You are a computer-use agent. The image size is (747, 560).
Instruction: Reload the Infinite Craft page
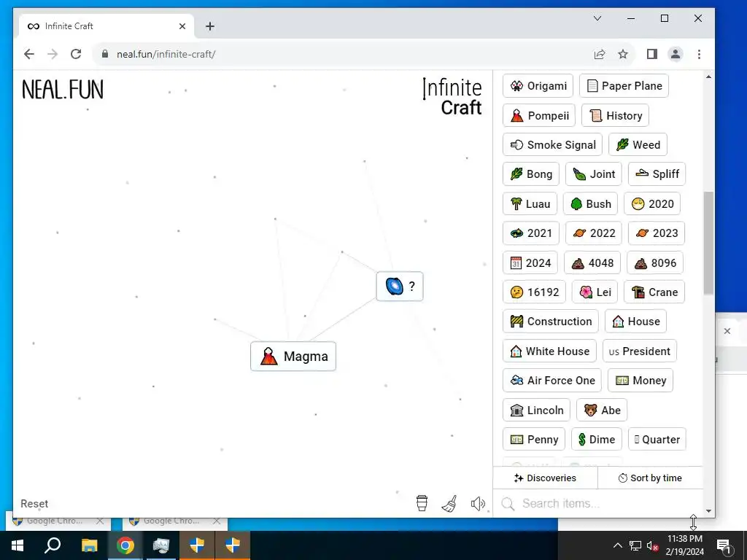point(76,54)
